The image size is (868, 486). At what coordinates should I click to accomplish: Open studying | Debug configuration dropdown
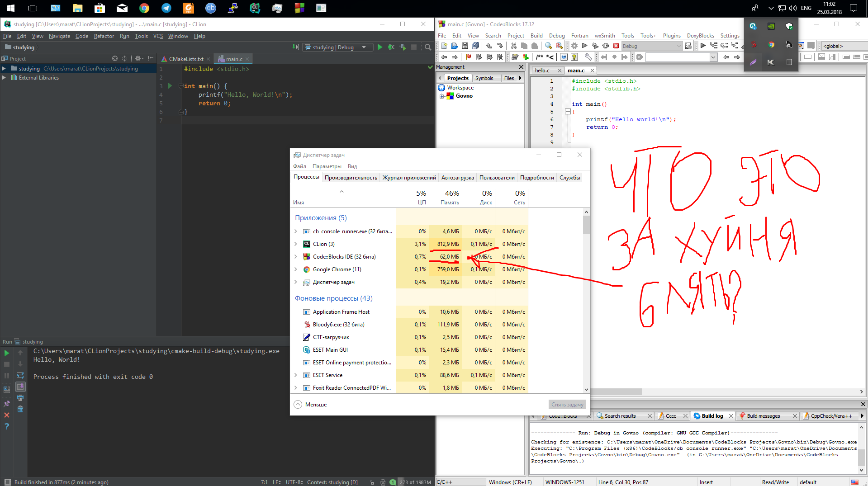337,47
